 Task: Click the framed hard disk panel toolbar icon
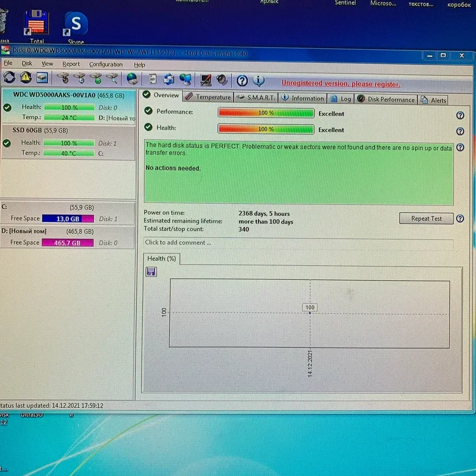(42, 78)
